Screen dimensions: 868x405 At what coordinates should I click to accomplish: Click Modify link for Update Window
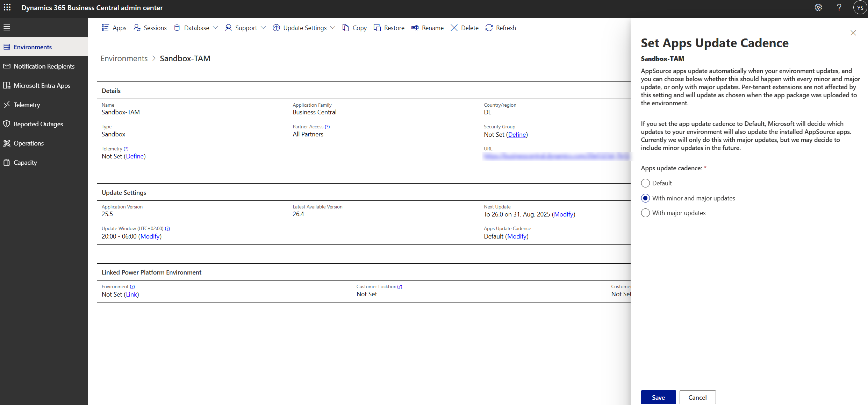[150, 236]
